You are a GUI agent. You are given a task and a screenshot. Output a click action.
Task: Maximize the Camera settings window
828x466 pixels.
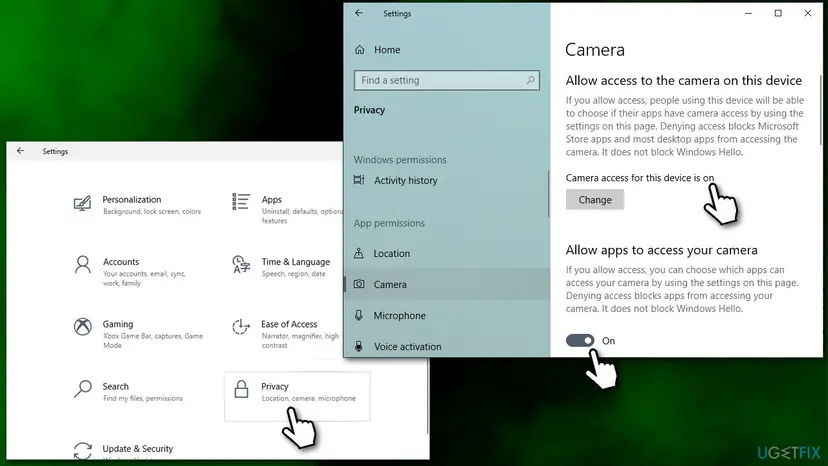tap(778, 13)
